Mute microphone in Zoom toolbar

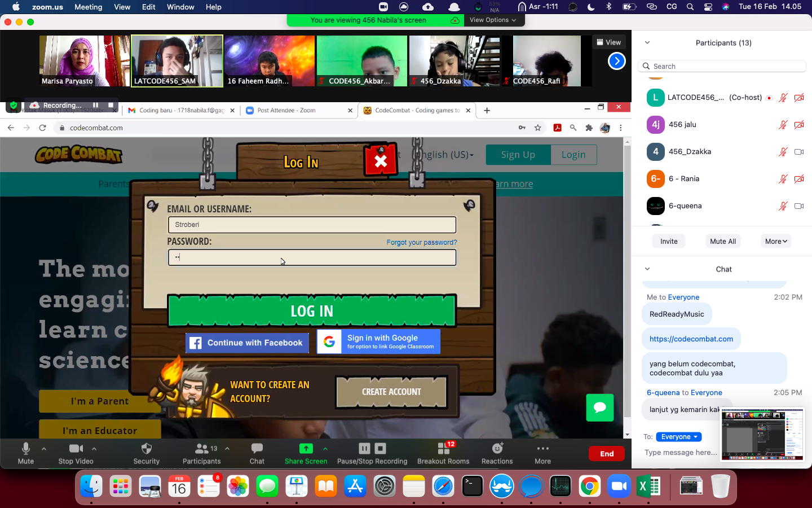tap(25, 453)
